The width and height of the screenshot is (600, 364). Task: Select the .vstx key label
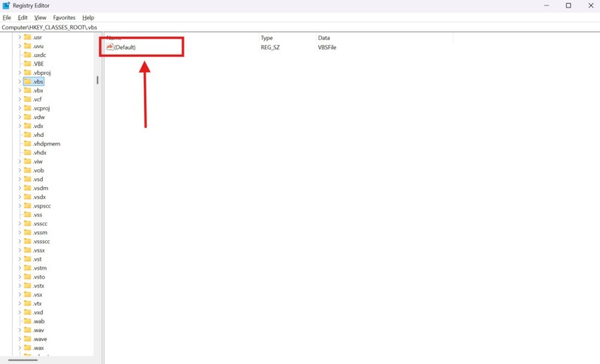coord(39,285)
